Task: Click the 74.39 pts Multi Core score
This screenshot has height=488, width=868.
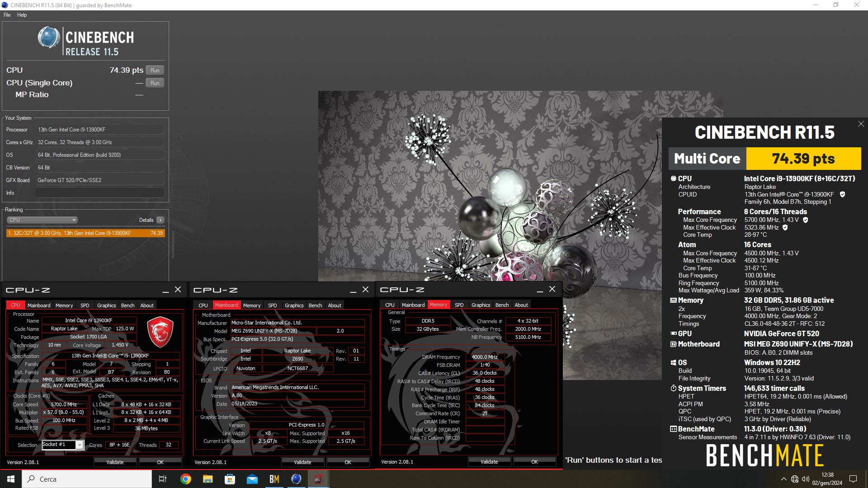Action: (803, 159)
